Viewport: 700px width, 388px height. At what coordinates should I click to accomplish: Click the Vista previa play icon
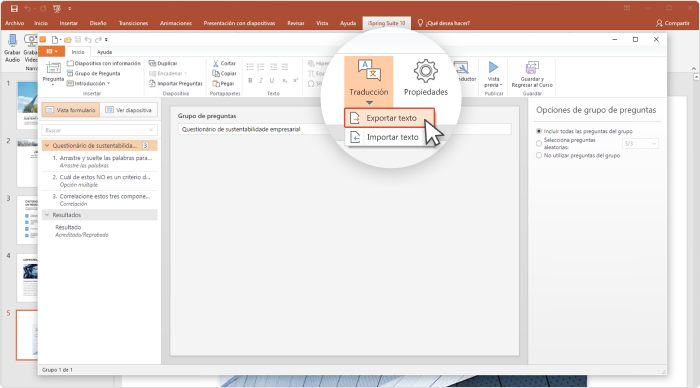[493, 67]
